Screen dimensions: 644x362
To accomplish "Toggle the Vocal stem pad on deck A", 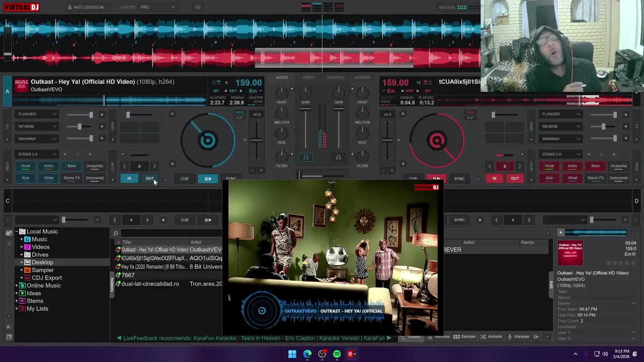I will (x=25, y=166).
